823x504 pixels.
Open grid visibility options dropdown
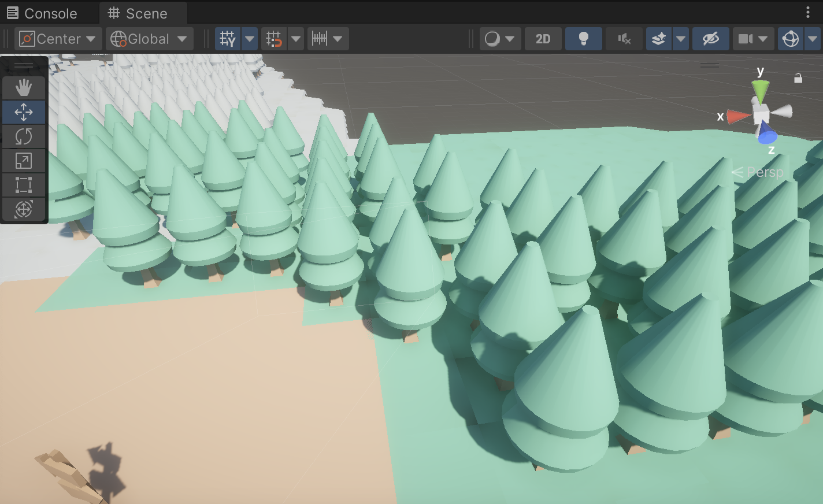pyautogui.click(x=250, y=39)
